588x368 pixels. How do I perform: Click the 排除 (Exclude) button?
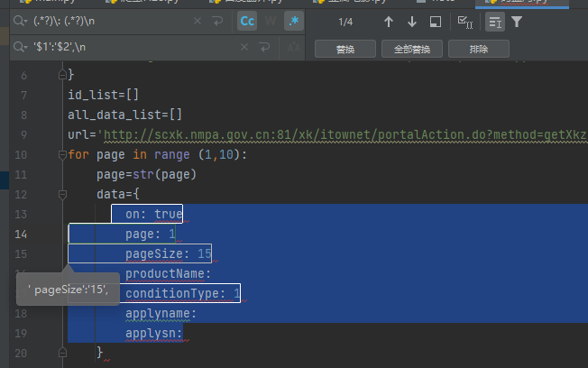click(x=479, y=49)
